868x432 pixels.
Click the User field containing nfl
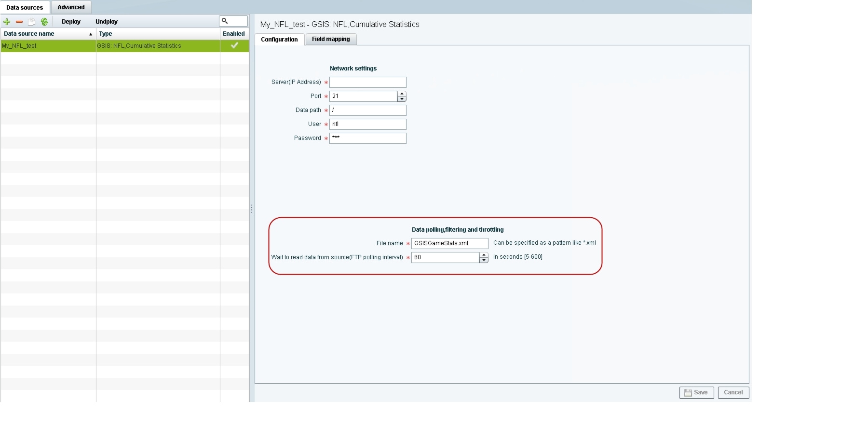tap(368, 124)
